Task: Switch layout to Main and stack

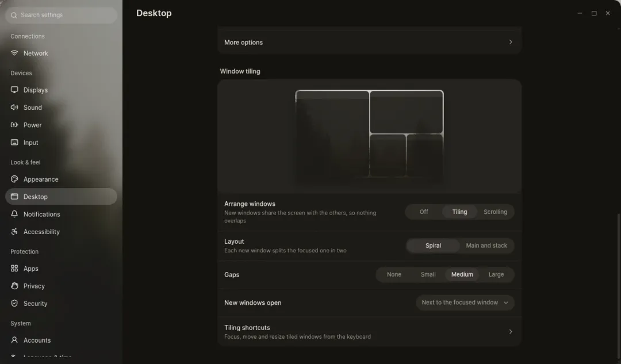Action: click(x=486, y=246)
